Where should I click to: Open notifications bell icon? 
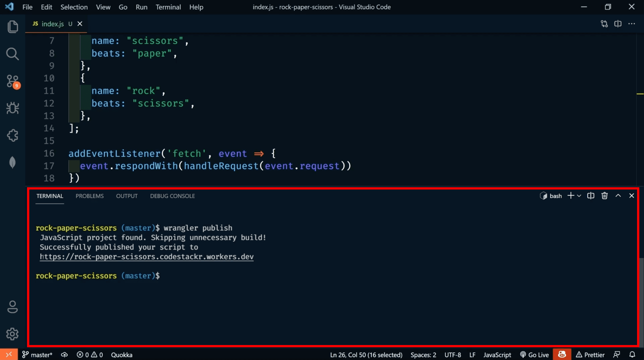632,355
